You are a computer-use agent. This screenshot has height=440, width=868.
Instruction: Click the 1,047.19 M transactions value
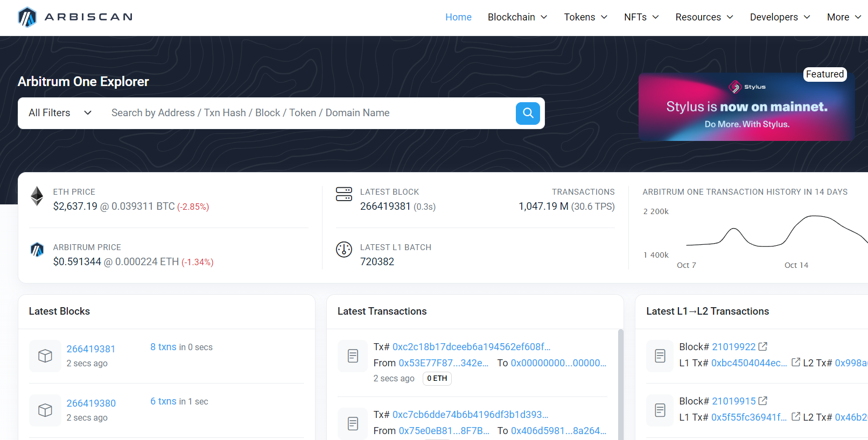click(543, 207)
